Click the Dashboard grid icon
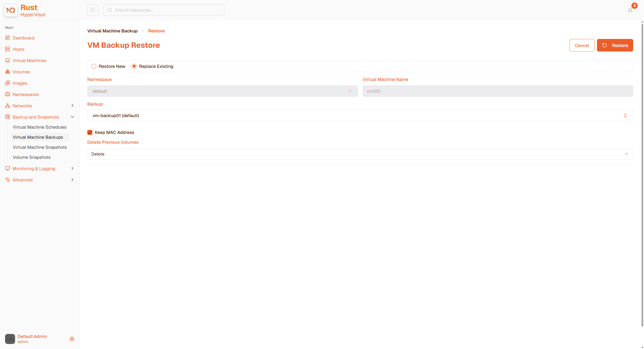This screenshot has width=644, height=349. 8,38
